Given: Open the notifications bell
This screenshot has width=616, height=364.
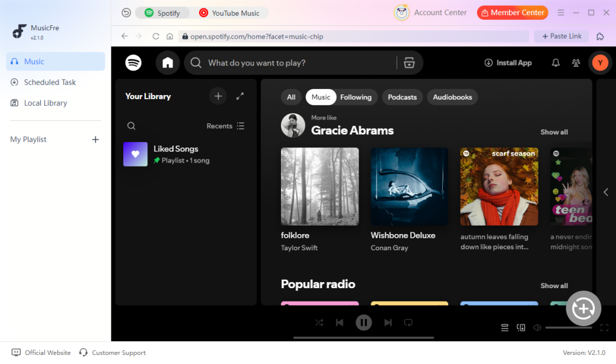Looking at the screenshot, I should pyautogui.click(x=555, y=63).
